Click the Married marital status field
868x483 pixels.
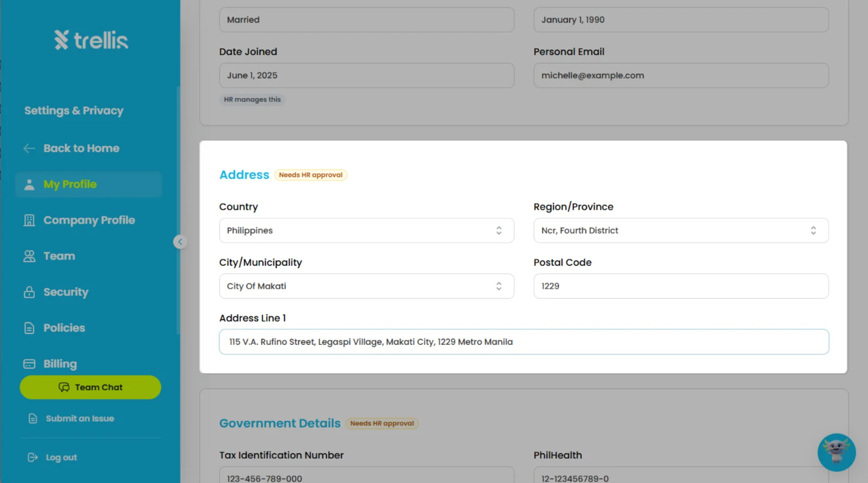click(367, 20)
